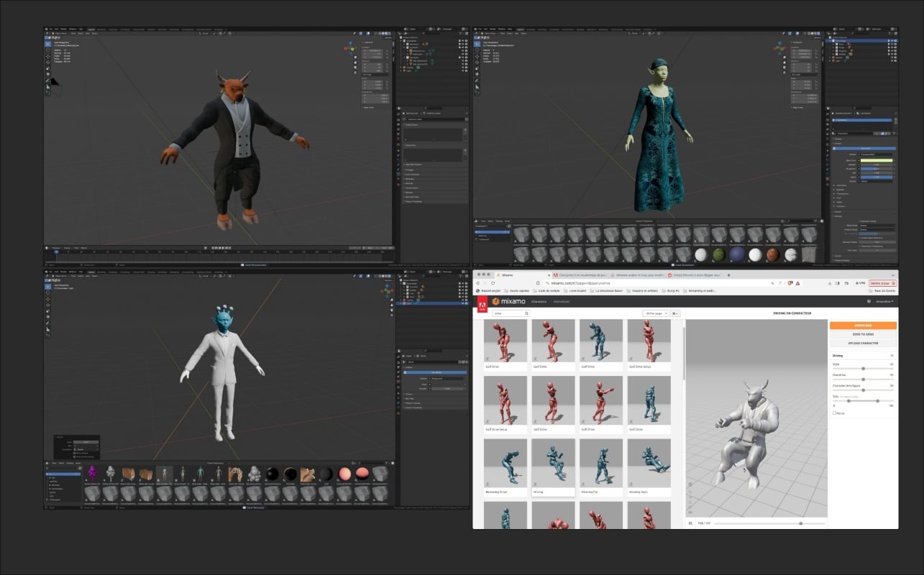This screenshot has width=924, height=575.
Task: Select the Entering Car animation thumbnail
Action: pos(600,464)
